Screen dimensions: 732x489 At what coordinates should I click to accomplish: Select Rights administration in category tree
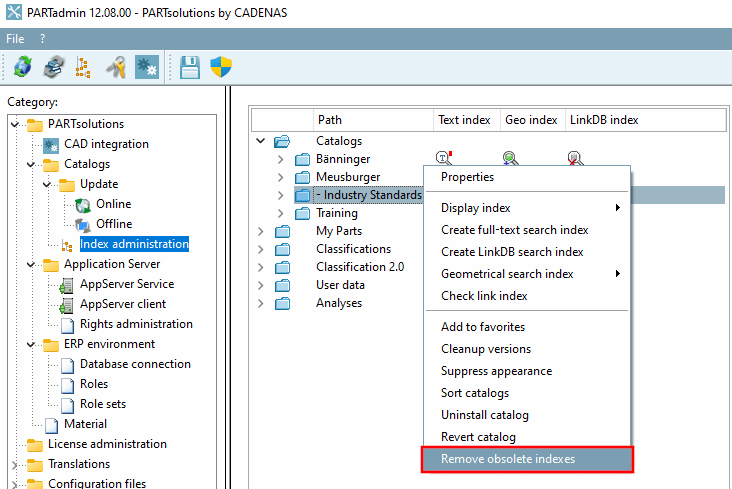(x=136, y=324)
